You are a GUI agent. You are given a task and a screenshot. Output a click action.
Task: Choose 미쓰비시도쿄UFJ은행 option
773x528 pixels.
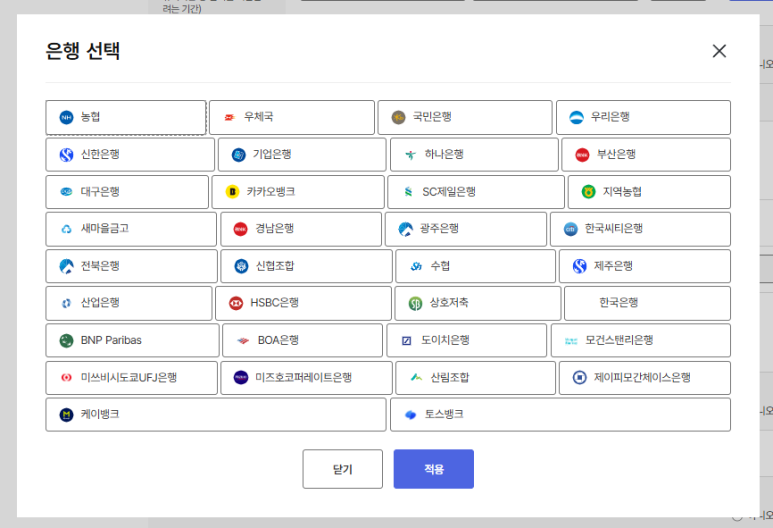point(131,378)
